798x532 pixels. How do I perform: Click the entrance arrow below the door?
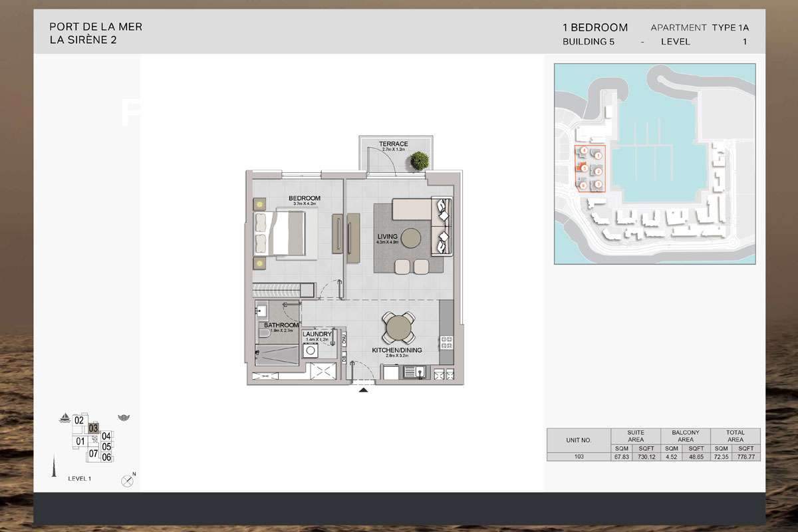coord(363,390)
